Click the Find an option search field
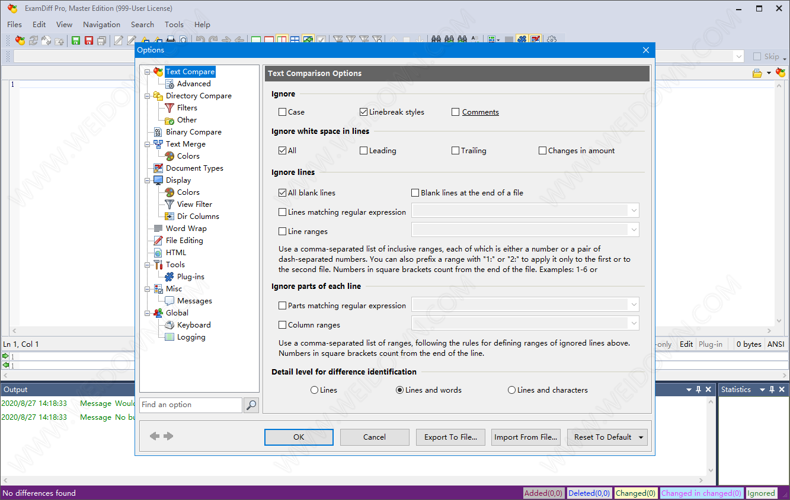790x500 pixels. [x=191, y=405]
